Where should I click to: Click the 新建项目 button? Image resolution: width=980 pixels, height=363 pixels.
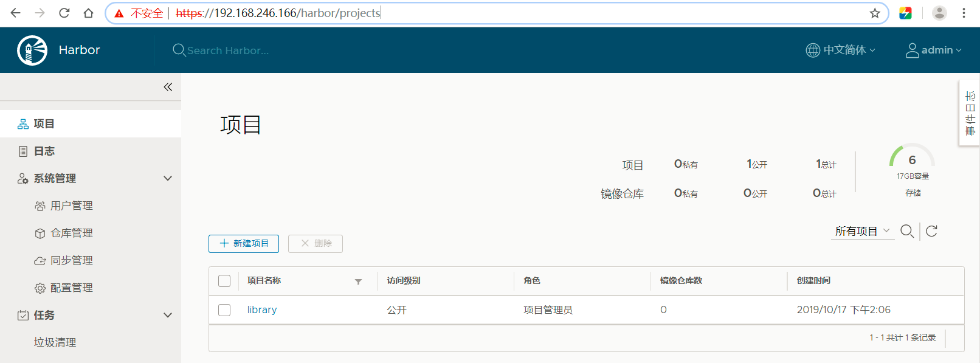(x=244, y=243)
